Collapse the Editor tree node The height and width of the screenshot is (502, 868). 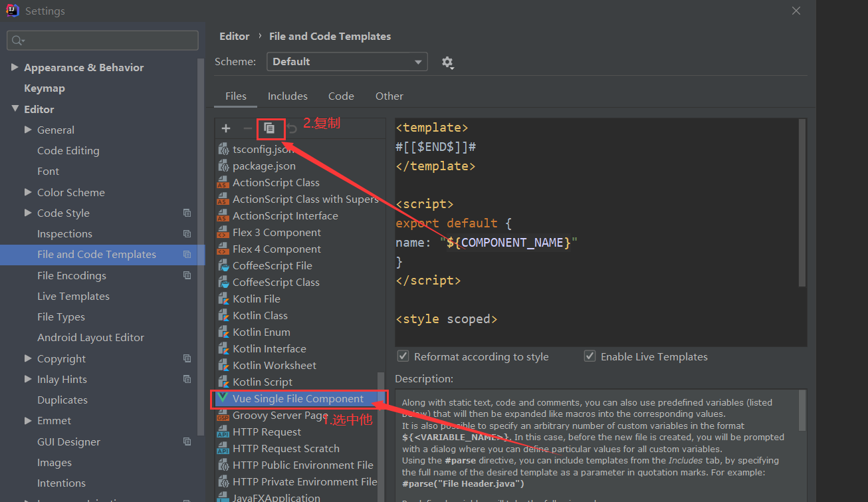[15, 109]
